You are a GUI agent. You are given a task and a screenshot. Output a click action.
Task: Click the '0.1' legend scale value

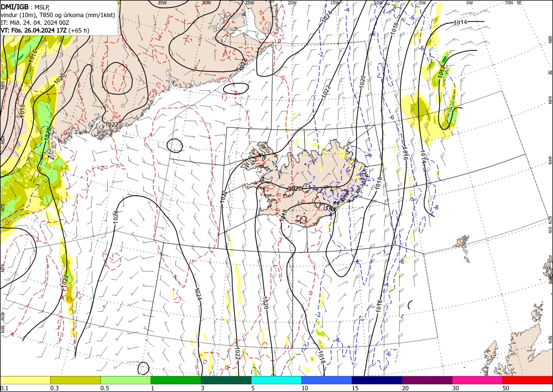click(4, 388)
